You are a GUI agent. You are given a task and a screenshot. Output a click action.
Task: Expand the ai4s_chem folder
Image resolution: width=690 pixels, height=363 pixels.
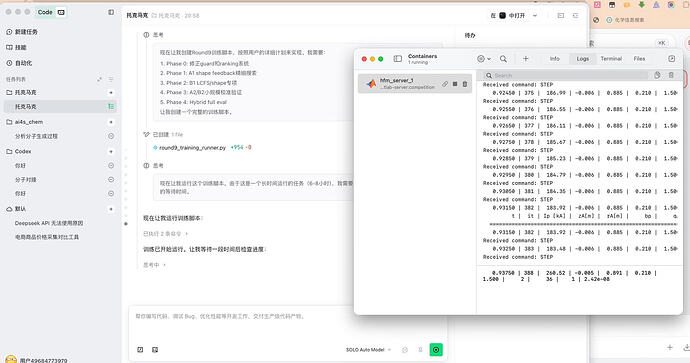pyautogui.click(x=25, y=122)
